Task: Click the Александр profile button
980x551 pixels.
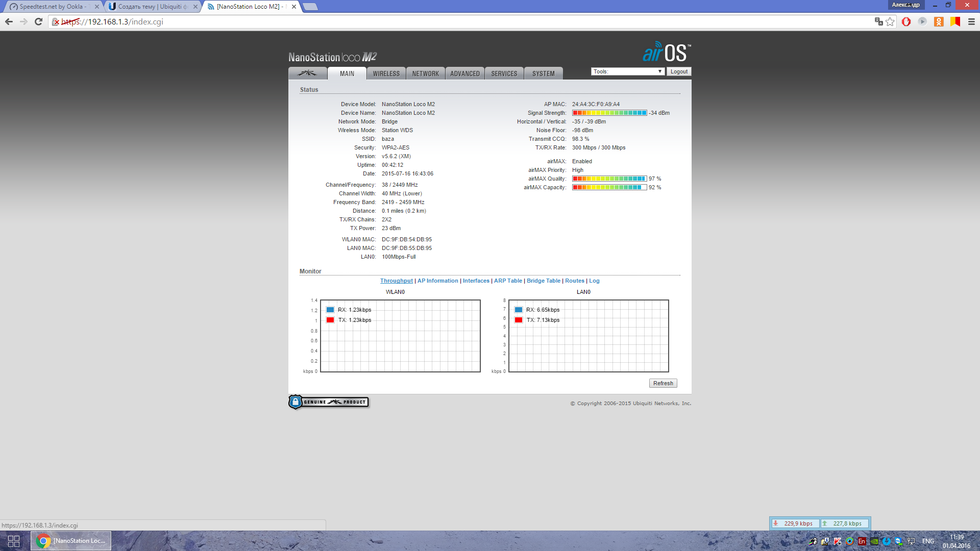Action: [x=906, y=5]
